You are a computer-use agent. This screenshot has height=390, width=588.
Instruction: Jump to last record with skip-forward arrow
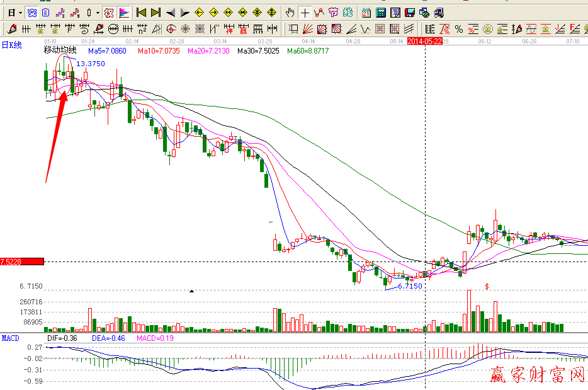coord(155,12)
